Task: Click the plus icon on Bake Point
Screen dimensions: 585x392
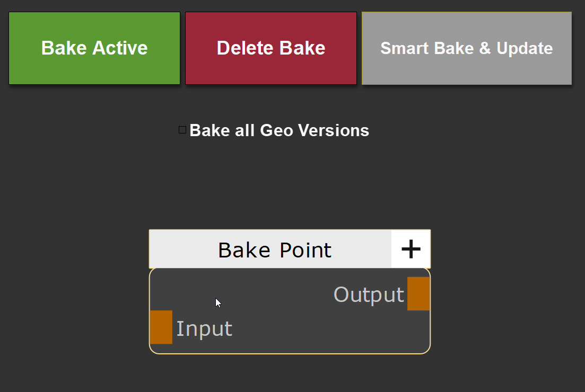Action: click(411, 249)
